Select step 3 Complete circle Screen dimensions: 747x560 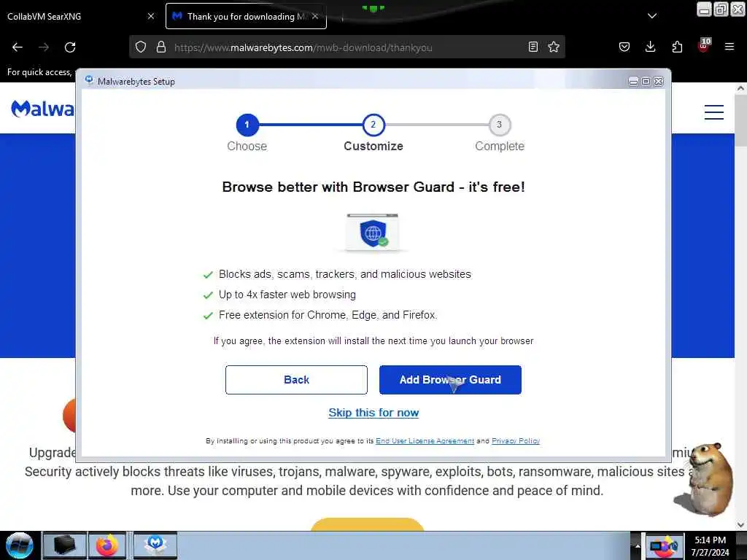point(499,125)
